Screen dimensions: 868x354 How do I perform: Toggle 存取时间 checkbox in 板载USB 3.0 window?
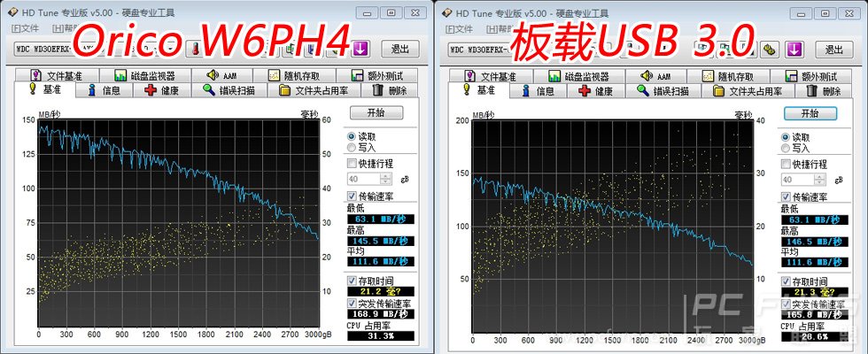[x=786, y=281]
